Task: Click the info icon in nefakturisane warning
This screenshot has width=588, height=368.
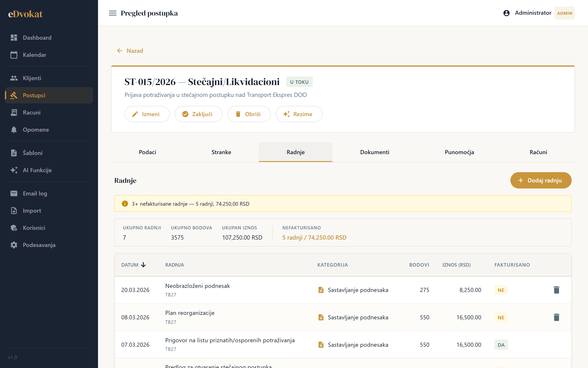Action: [125, 204]
